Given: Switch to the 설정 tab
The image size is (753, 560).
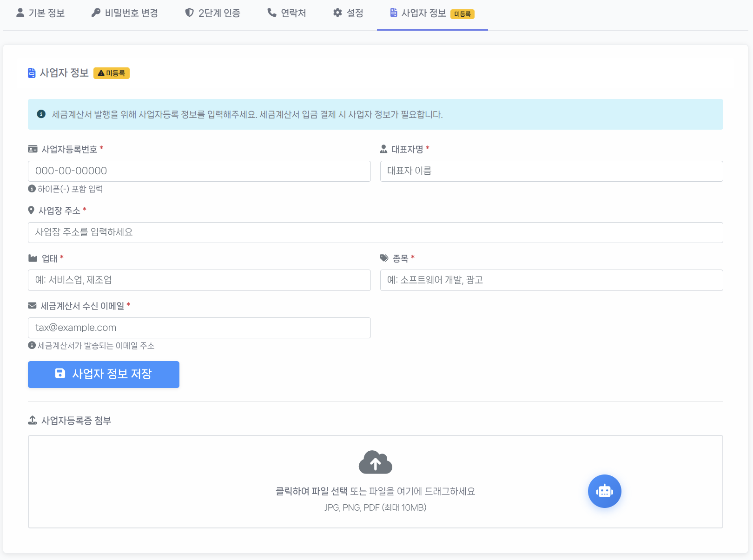Looking at the screenshot, I should [x=348, y=13].
